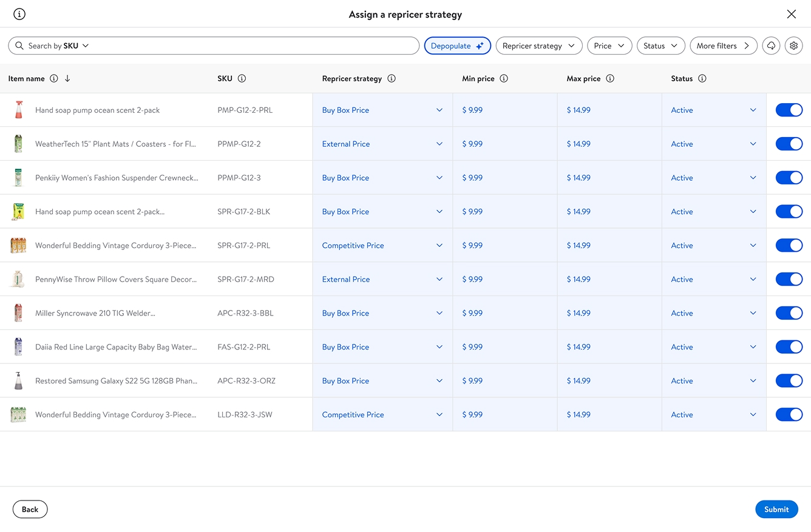Sort by Item name using arrow icon
Image resolution: width=811 pixels, height=532 pixels.
67,78
